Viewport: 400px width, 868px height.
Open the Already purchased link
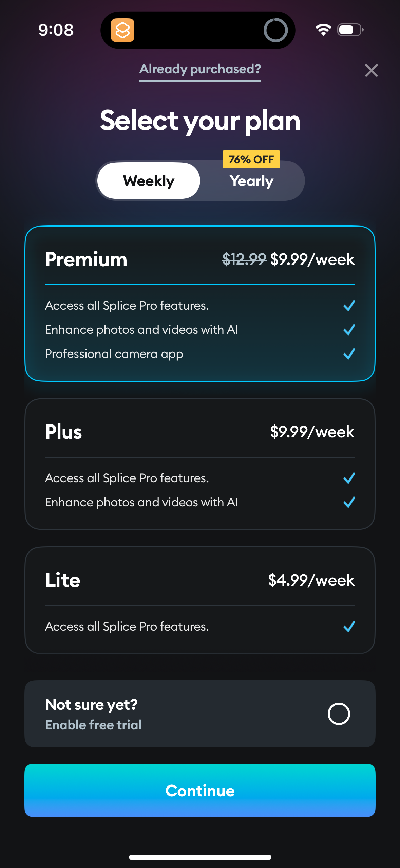(201, 69)
